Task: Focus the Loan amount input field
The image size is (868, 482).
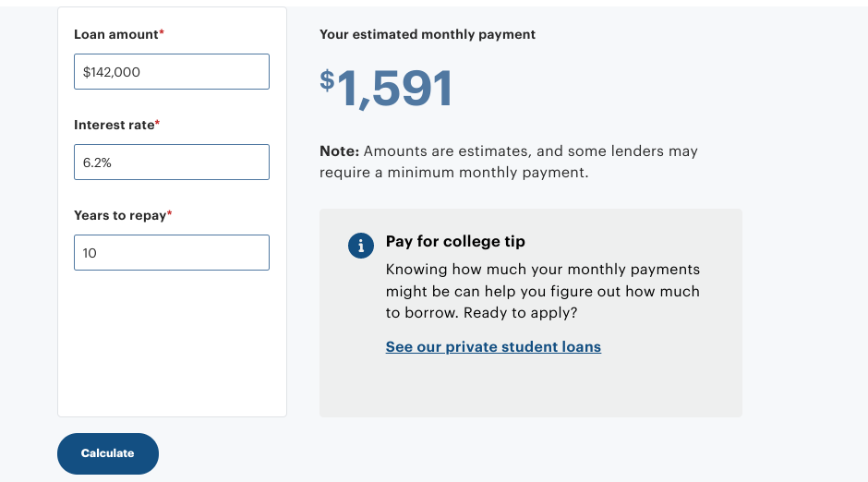Action: click(172, 72)
